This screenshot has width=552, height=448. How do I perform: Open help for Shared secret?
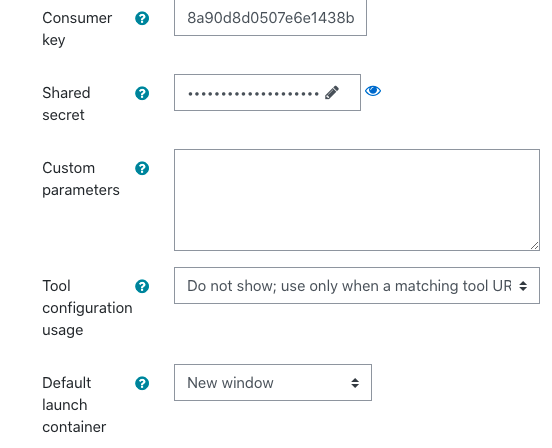tap(142, 93)
